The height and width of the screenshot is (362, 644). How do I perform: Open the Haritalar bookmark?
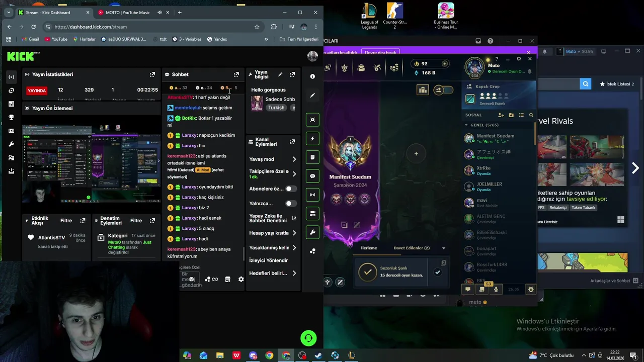tap(84, 39)
